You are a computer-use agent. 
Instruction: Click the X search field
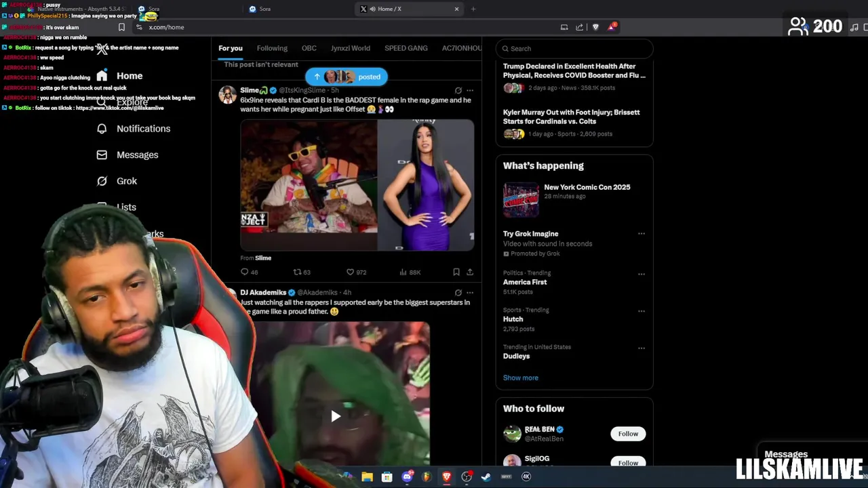click(x=574, y=49)
